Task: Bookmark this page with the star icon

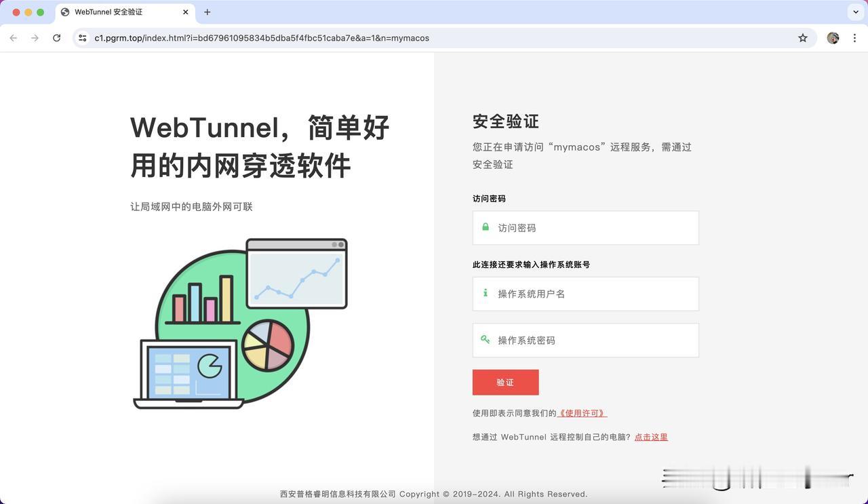Action: coord(803,38)
